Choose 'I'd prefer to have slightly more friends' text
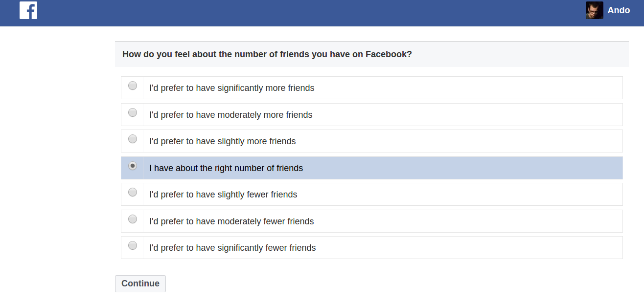 (x=223, y=141)
